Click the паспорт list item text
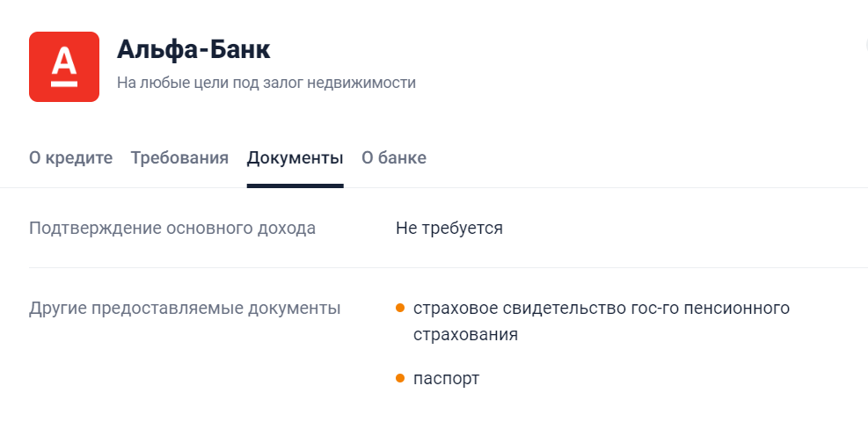Image resolution: width=868 pixels, height=444 pixels. 446,379
